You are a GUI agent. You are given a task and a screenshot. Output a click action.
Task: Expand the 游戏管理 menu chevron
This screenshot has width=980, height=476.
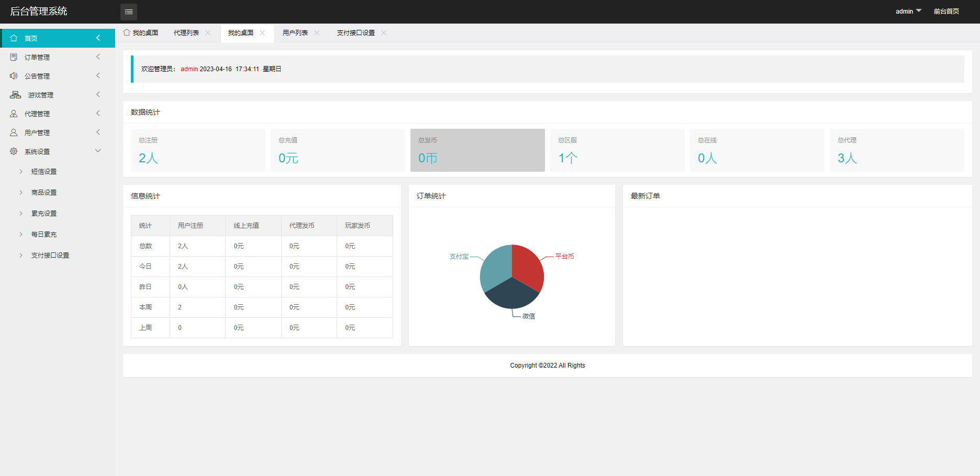click(98, 94)
